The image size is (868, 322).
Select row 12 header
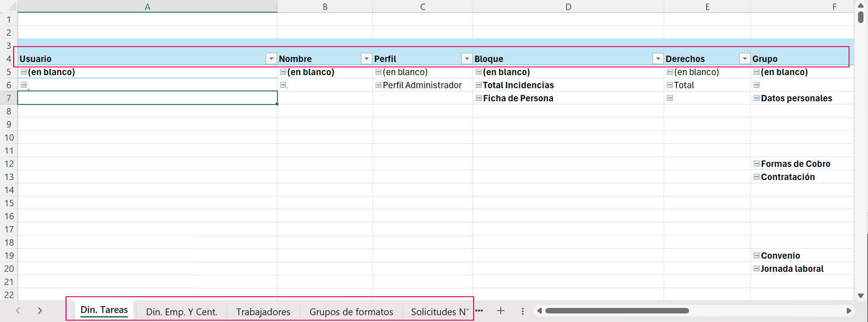(x=9, y=164)
